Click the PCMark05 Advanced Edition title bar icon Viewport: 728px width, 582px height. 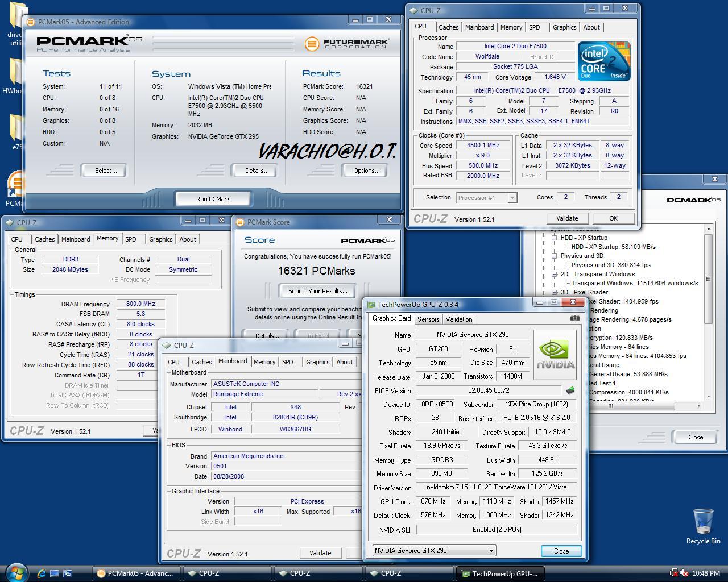click(x=31, y=22)
